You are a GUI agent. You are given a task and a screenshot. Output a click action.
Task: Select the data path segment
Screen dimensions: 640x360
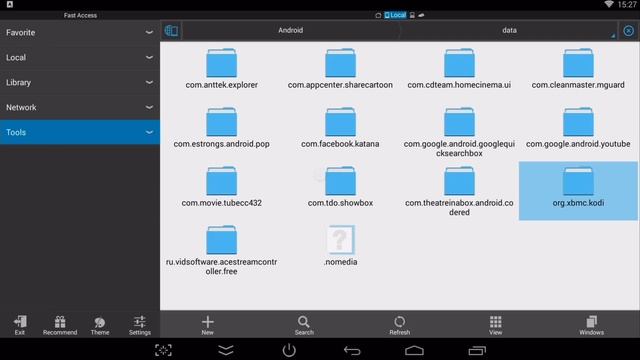coord(509,30)
